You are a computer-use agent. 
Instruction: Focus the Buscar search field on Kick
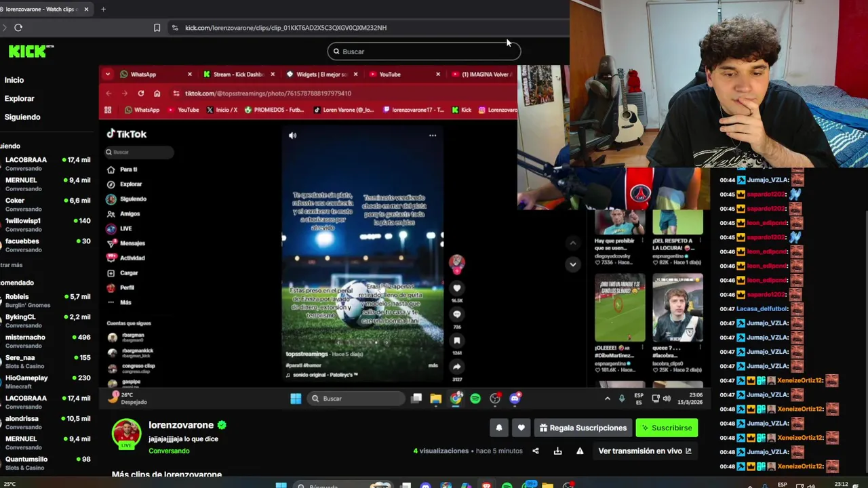pos(424,52)
